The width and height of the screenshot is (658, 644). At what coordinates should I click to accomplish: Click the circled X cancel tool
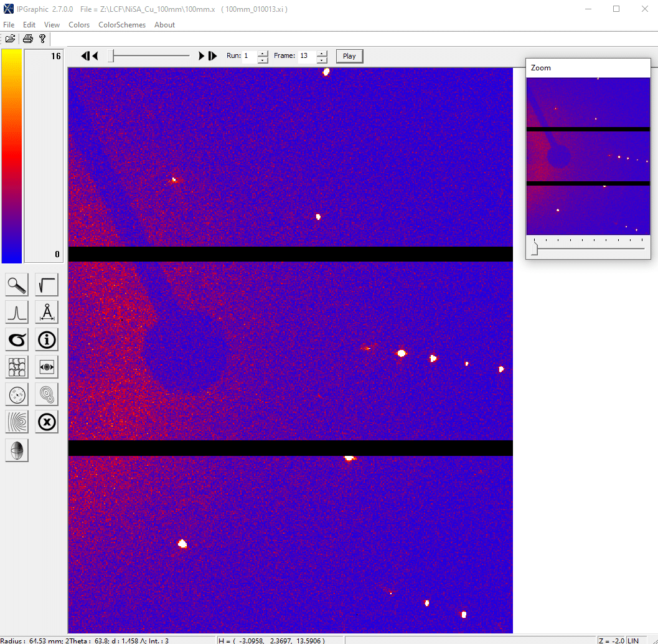[x=47, y=422]
